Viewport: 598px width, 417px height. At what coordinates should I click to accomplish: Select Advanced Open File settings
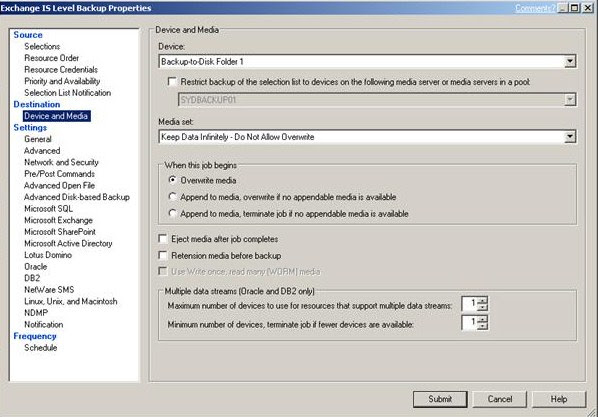59,185
